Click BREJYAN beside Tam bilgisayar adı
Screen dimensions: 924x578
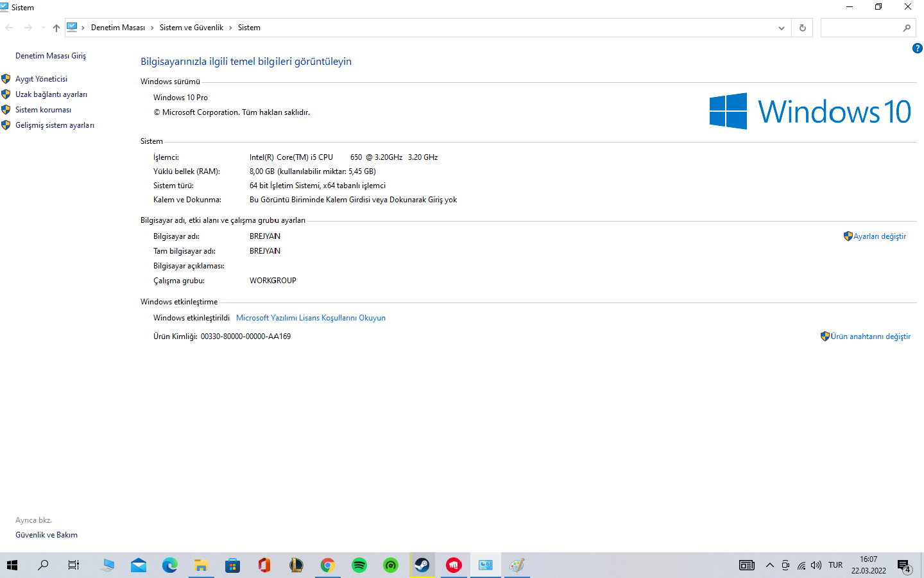[x=265, y=251]
